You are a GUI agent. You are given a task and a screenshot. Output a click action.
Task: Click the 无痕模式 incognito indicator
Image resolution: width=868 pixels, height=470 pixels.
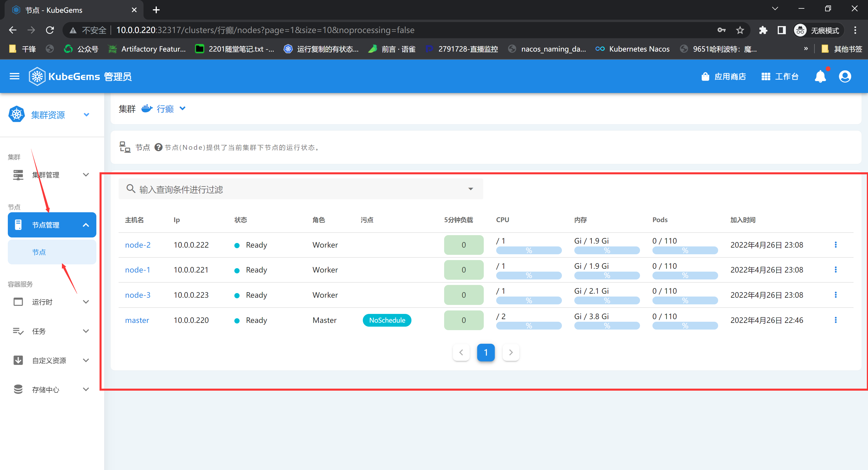click(818, 30)
